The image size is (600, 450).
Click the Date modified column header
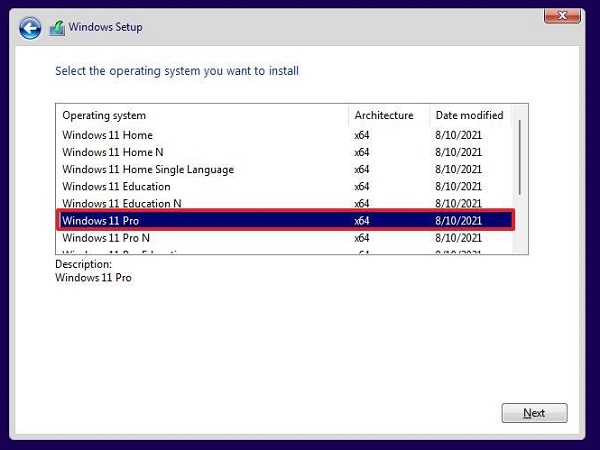470,116
